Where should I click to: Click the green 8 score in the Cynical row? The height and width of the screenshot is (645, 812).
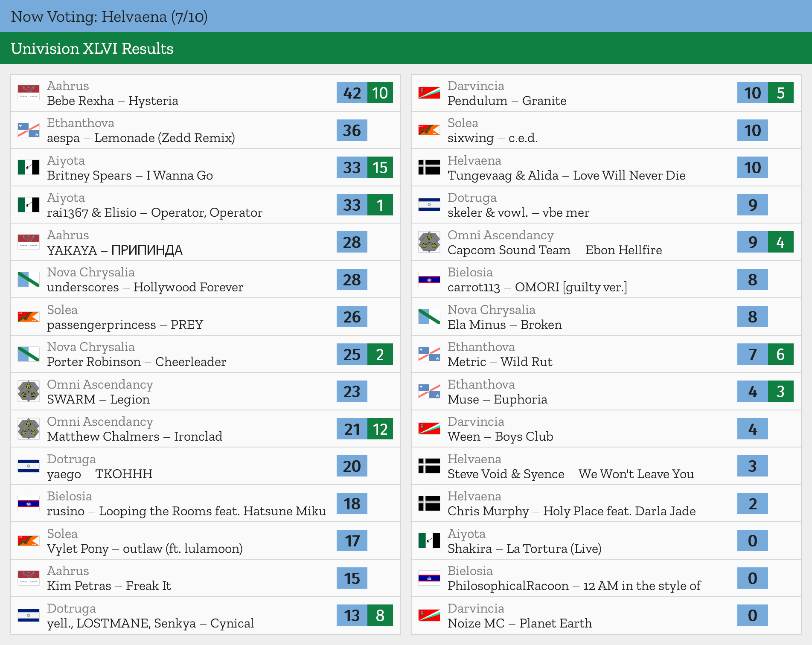[380, 616]
